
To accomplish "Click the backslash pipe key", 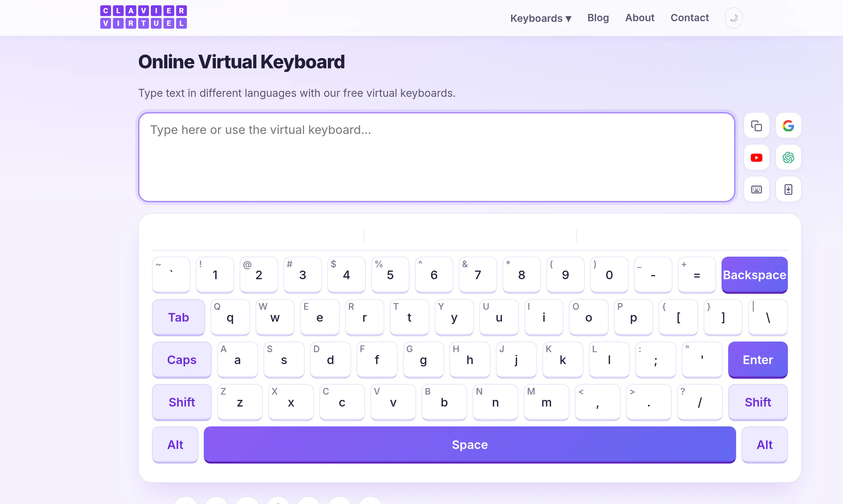I will click(768, 317).
